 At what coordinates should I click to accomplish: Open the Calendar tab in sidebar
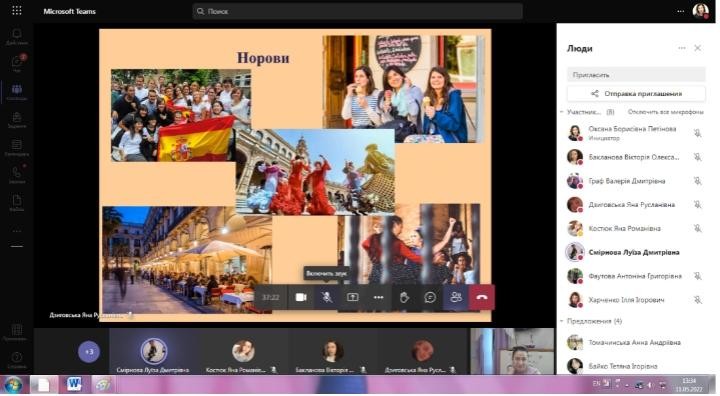pyautogui.click(x=17, y=148)
